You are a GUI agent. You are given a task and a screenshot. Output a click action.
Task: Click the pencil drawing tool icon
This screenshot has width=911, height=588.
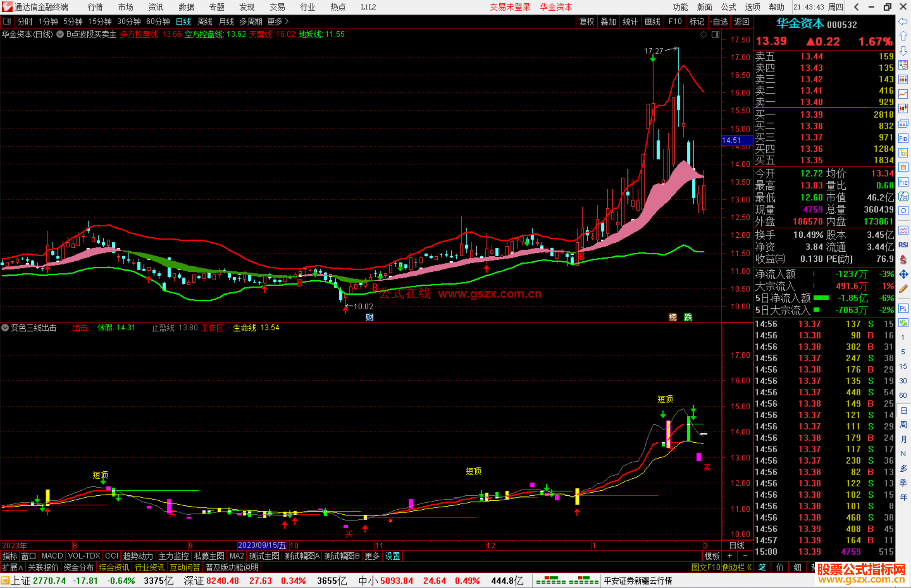coord(903,289)
